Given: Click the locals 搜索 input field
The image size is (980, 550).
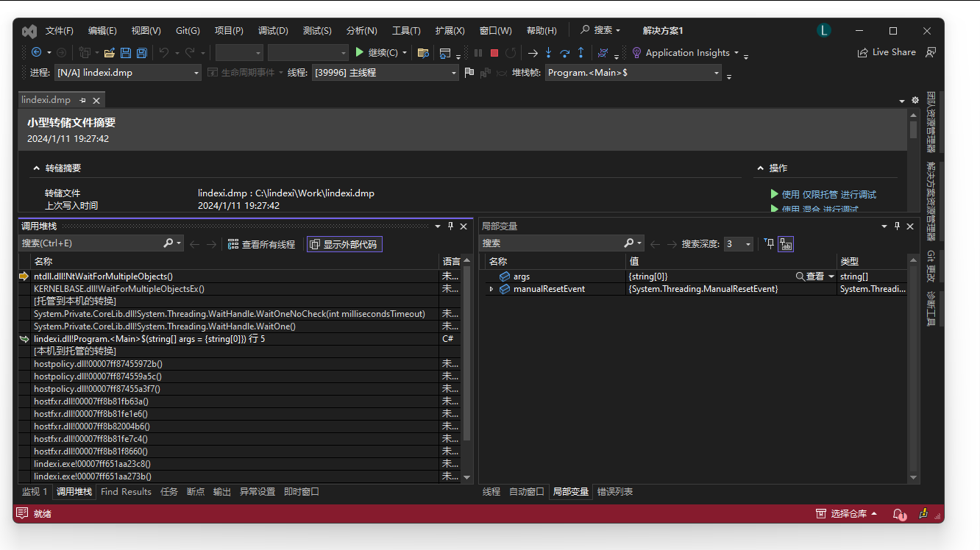Looking at the screenshot, I should 550,243.
